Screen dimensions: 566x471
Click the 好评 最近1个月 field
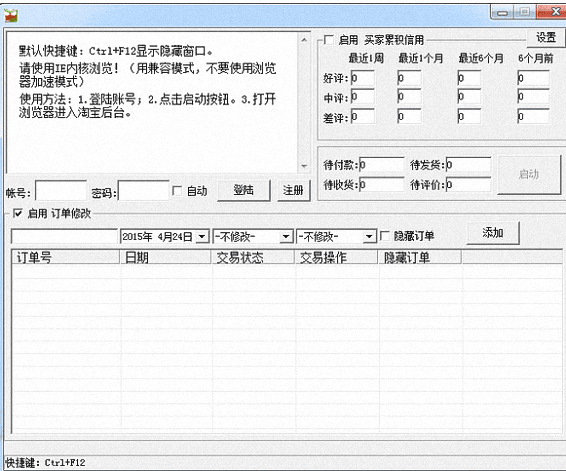pos(409,78)
